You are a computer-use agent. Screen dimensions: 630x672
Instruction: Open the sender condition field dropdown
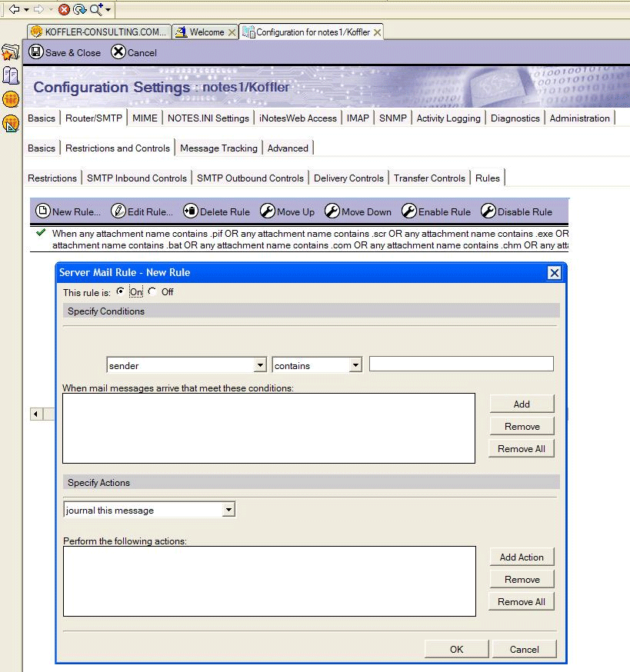point(260,366)
